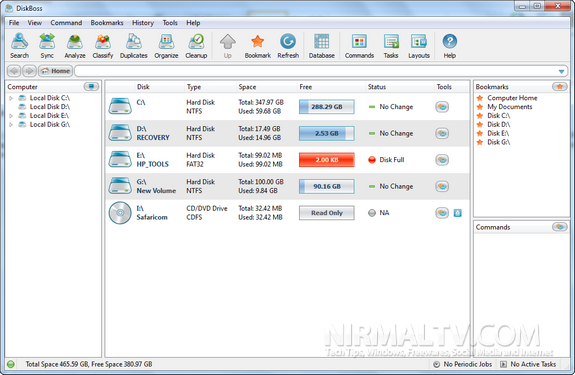Click the Computer panel header button
The height and width of the screenshot is (375, 575).
tap(91, 87)
